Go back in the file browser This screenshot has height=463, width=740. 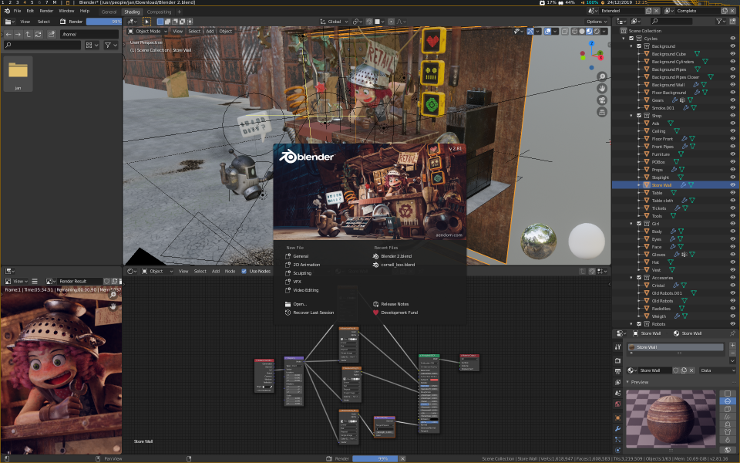pyautogui.click(x=8, y=34)
